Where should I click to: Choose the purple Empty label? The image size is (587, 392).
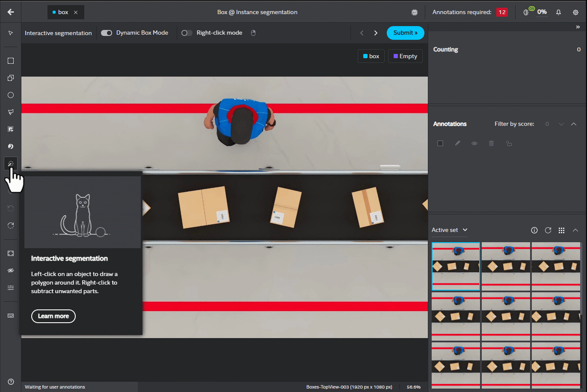[x=405, y=56]
